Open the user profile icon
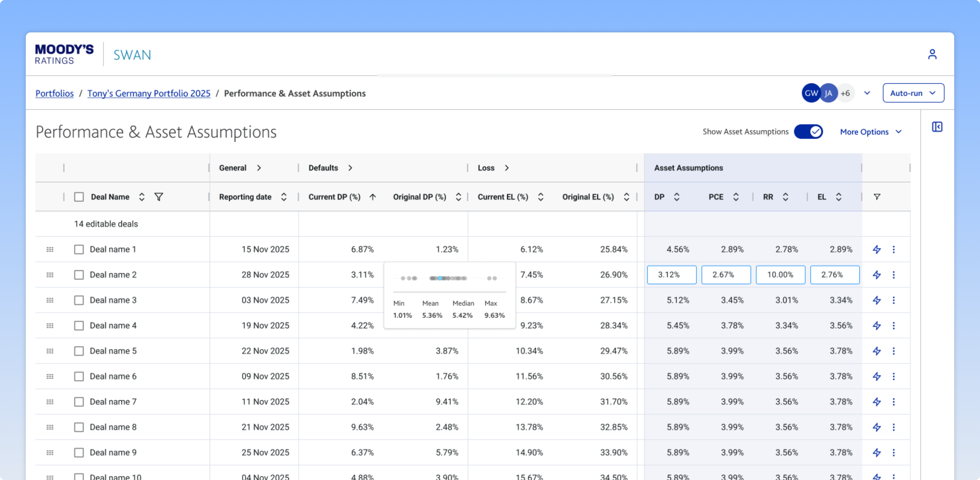The image size is (980, 480). point(932,54)
